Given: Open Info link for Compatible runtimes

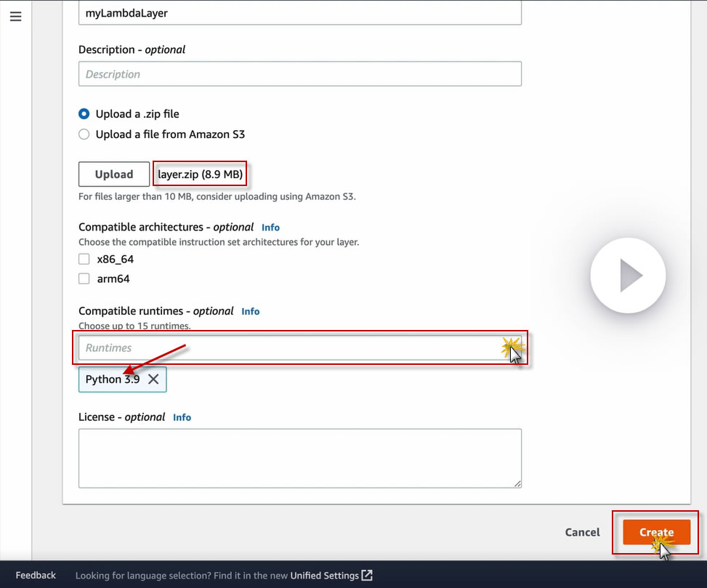Looking at the screenshot, I should click(250, 311).
